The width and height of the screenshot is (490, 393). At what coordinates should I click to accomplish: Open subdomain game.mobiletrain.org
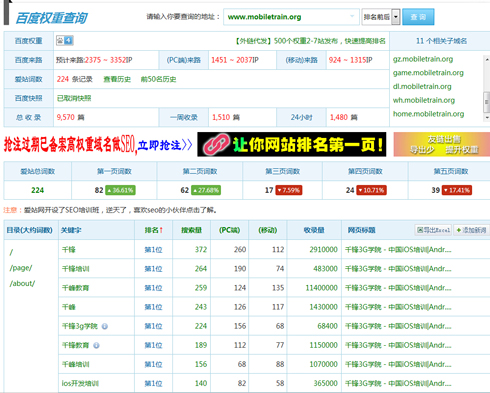click(x=428, y=73)
